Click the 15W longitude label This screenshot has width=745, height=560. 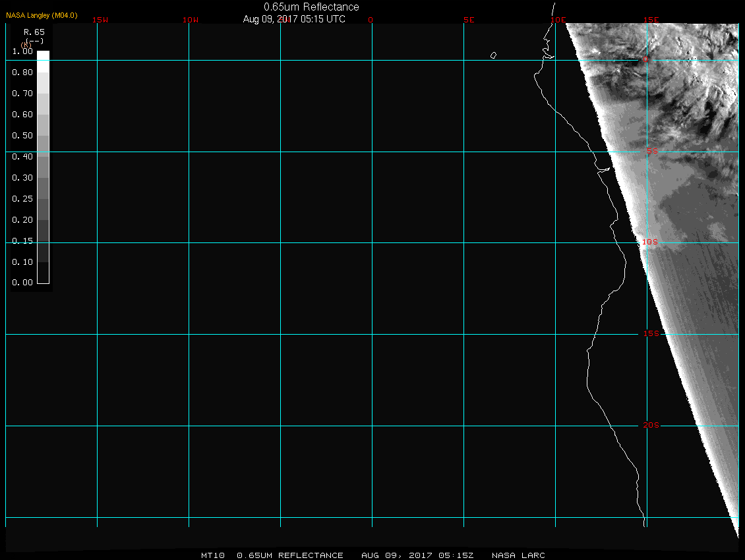click(100, 20)
